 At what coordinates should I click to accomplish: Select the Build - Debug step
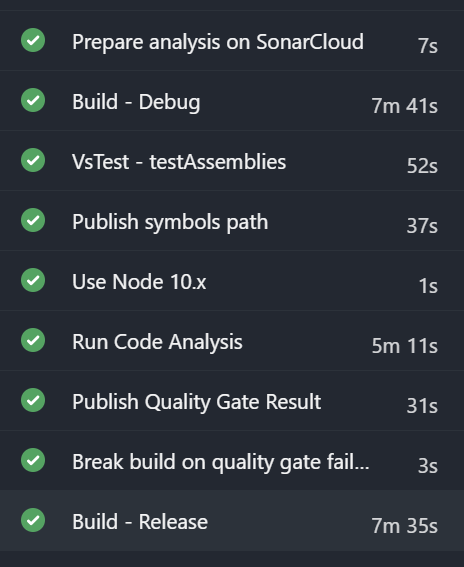coord(232,101)
